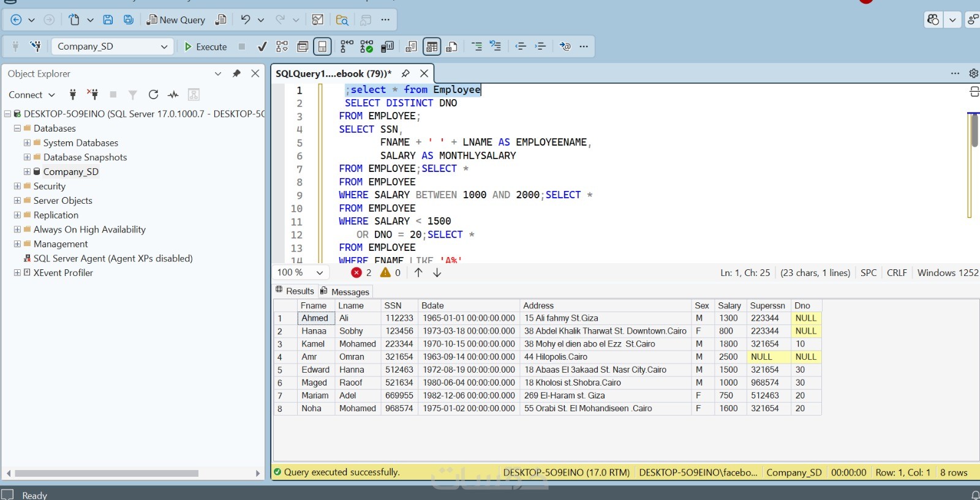
Task: Click the Disconnect plug icon in Object Explorer
Action: click(92, 94)
